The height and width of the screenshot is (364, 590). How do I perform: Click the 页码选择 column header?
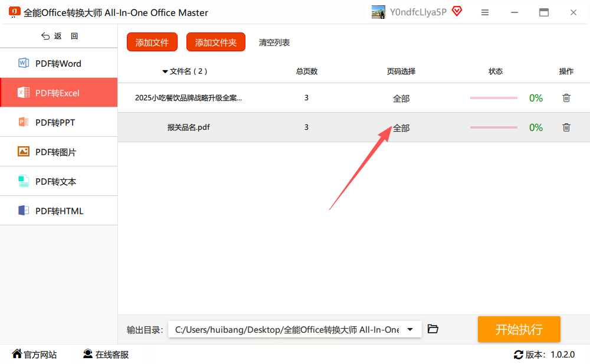point(401,71)
